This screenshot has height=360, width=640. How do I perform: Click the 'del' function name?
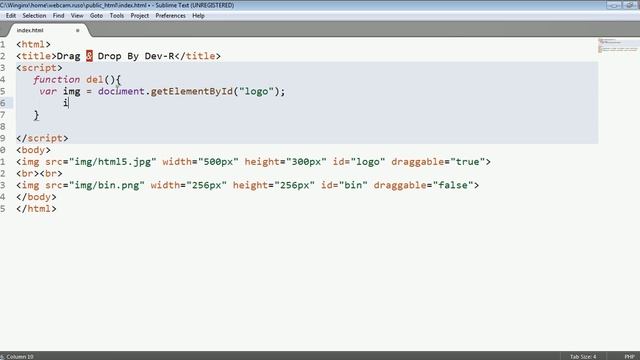pyautogui.click(x=95, y=80)
